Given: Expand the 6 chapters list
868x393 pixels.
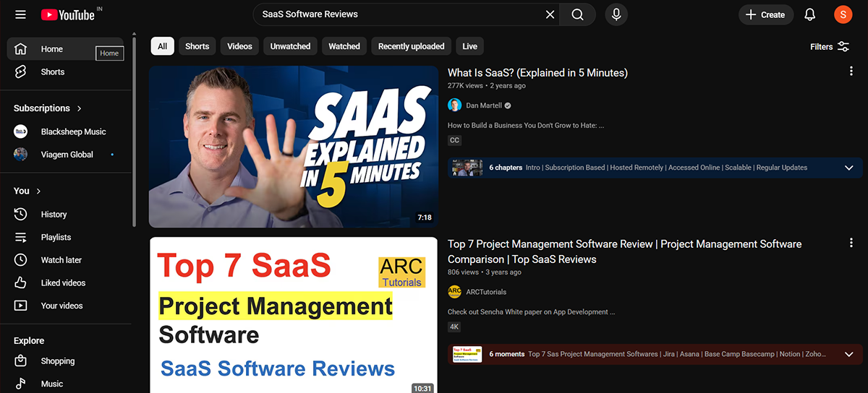Looking at the screenshot, I should point(849,168).
